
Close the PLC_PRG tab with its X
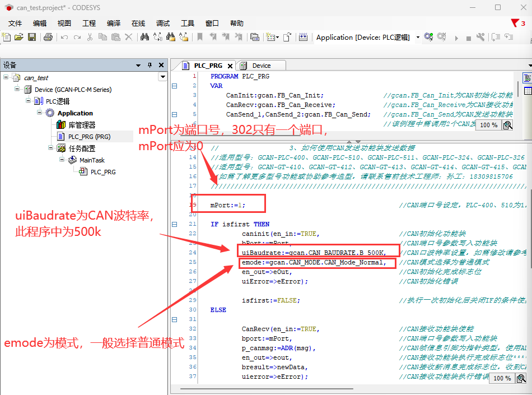230,66
